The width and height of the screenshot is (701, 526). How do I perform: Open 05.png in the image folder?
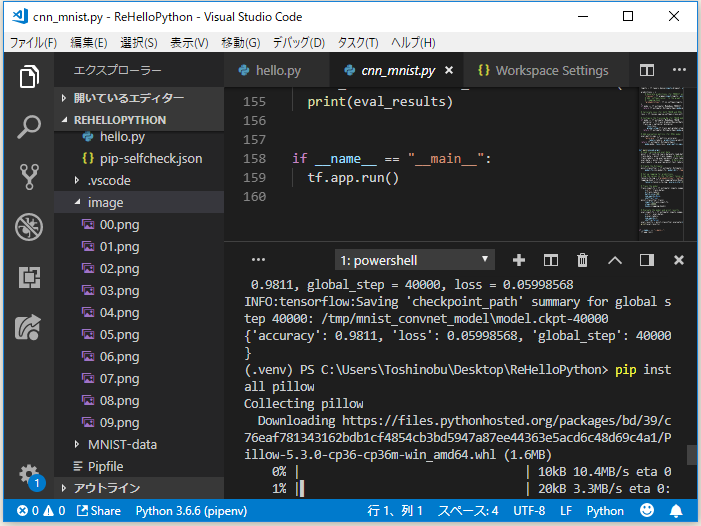tap(139, 334)
